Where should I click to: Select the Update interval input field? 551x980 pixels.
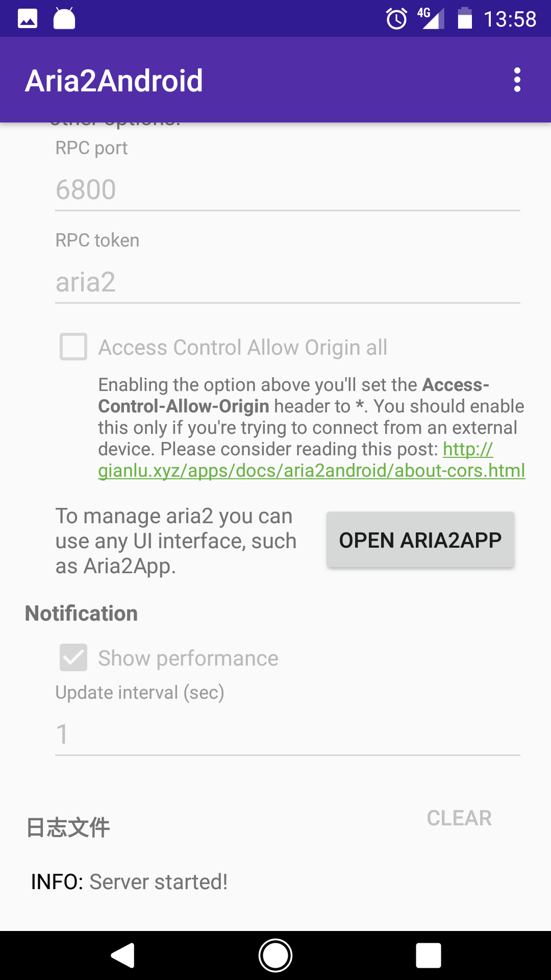coord(287,734)
